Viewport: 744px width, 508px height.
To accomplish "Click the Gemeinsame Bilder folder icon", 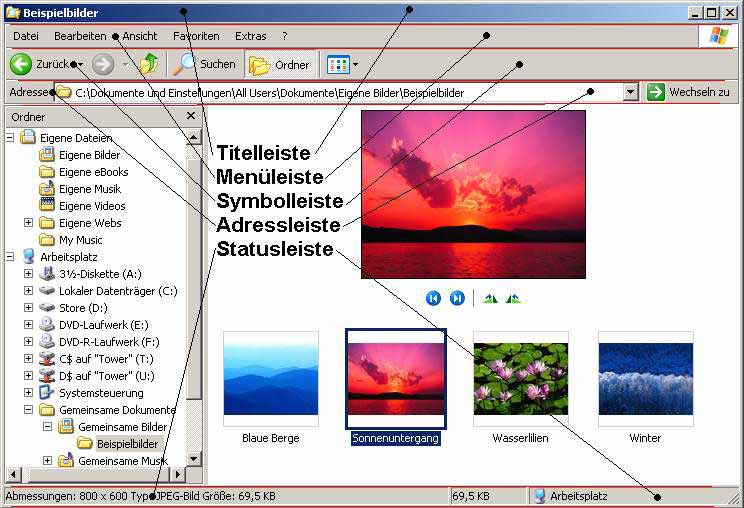I will (x=66, y=426).
